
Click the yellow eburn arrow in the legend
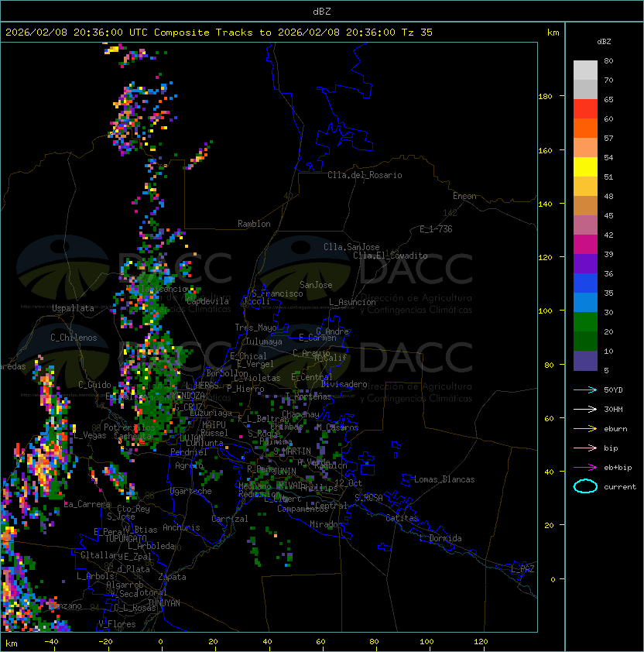585,429
